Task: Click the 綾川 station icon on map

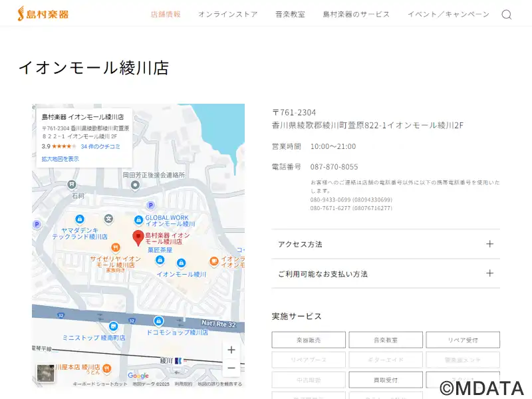Action: (x=178, y=361)
